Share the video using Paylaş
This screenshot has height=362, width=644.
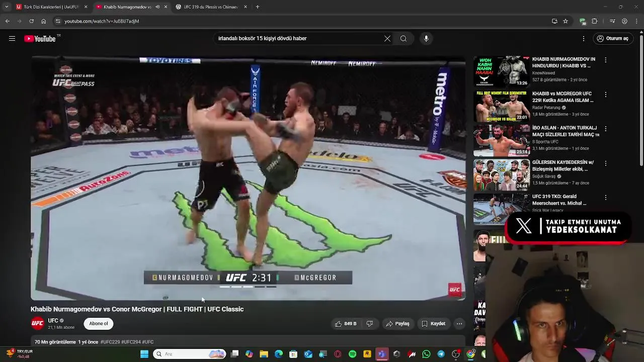click(x=398, y=324)
